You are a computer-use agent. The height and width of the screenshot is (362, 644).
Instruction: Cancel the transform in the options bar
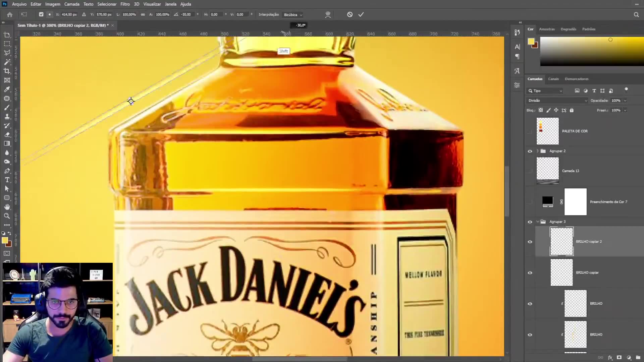pos(350,14)
